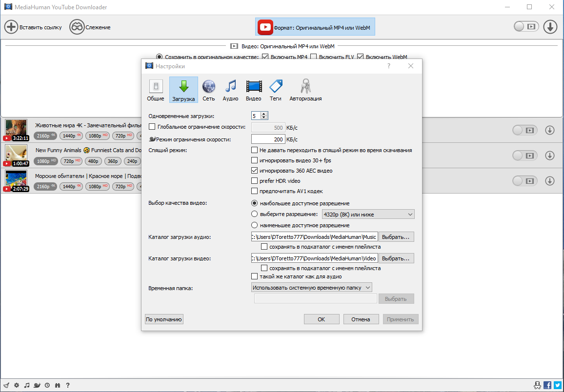Toggle the video switch on New Funny Animals row
This screenshot has height=392, width=564.
[x=525, y=155]
